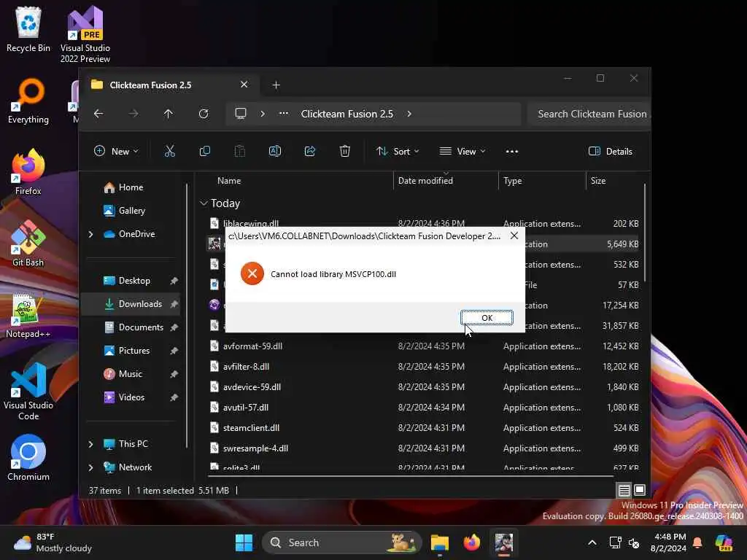Open Chromium desktop shortcut
Viewport: 747px width, 560px height.
pyautogui.click(x=28, y=458)
